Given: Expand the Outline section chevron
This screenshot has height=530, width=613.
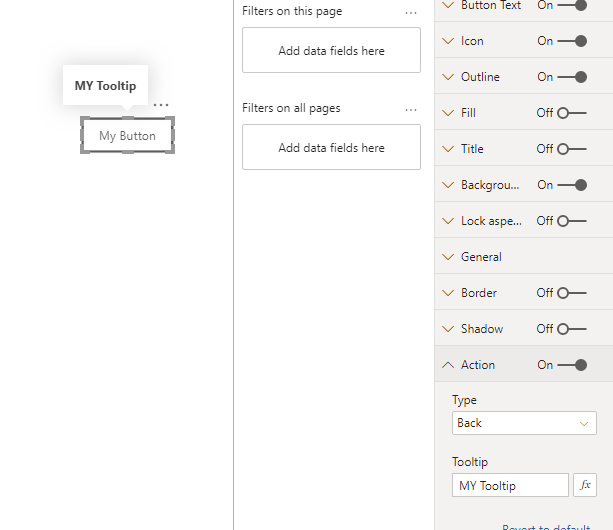Looking at the screenshot, I should click(448, 77).
